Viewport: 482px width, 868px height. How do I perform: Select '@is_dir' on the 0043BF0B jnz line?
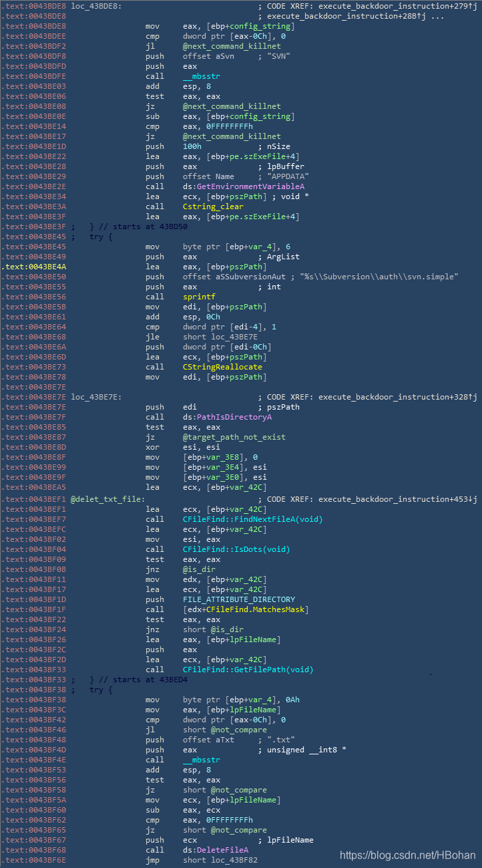(200, 569)
